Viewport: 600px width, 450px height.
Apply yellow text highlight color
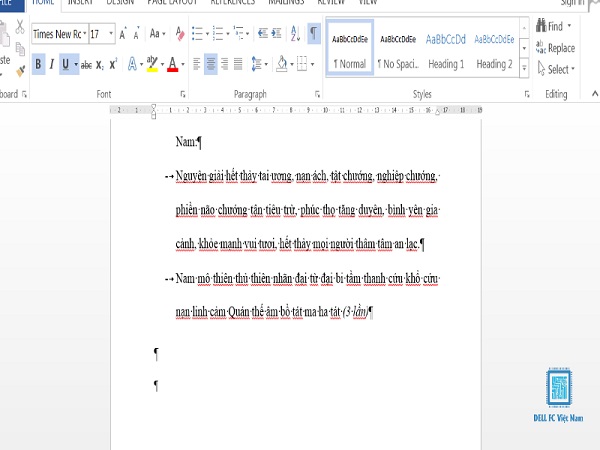(x=152, y=64)
